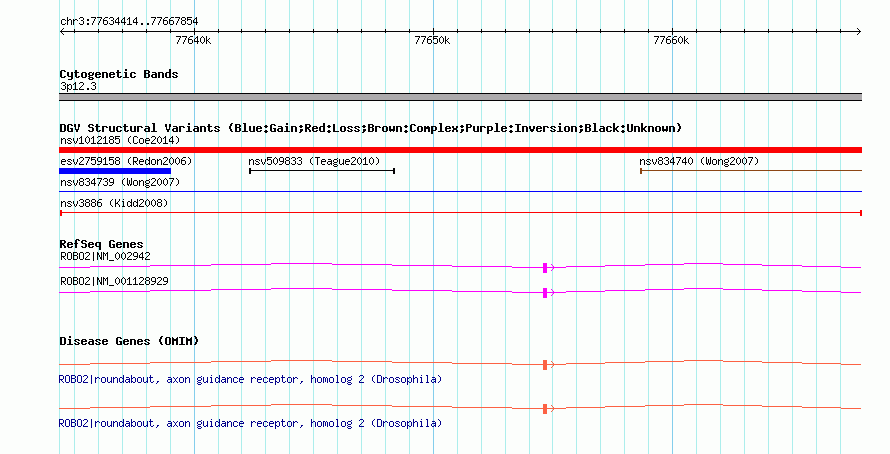
Task: Select the thin blue nsv834739 gain line
Action: click(460, 192)
